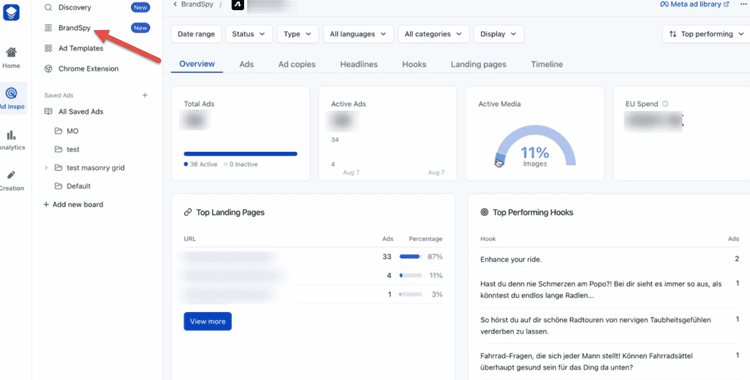Click the 'Saved Ads' section heading
The width and height of the screenshot is (750, 380).
point(58,95)
